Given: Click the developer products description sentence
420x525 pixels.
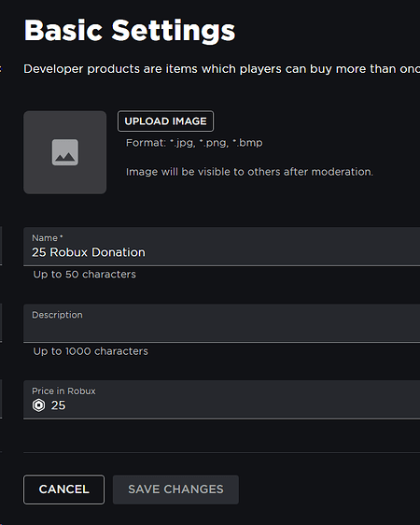Looking at the screenshot, I should point(222,69).
